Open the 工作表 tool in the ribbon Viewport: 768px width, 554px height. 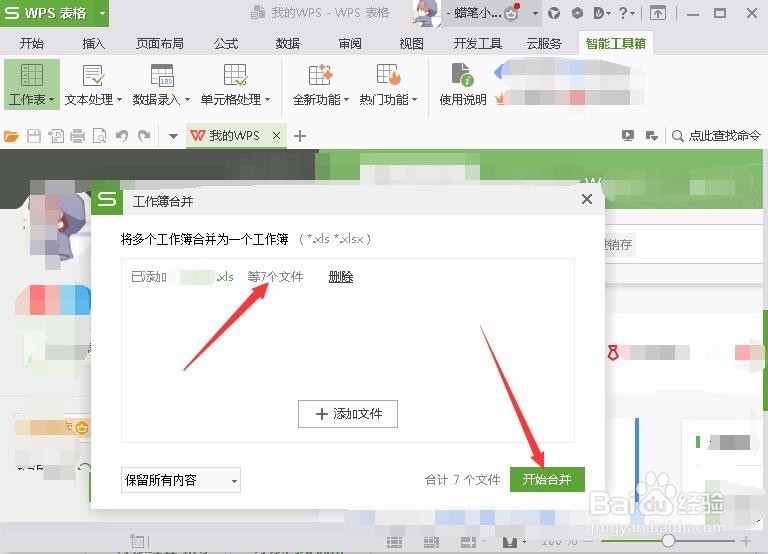coord(32,85)
